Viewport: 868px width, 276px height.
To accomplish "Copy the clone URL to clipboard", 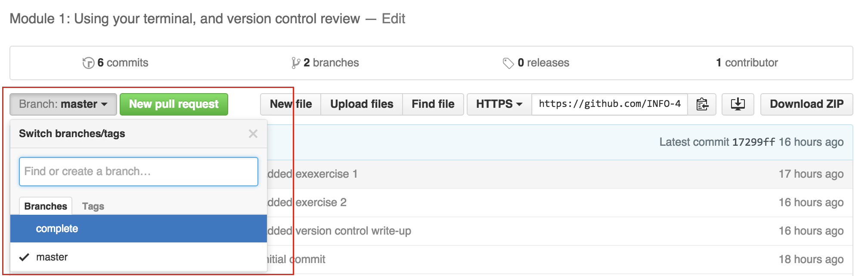I will (x=702, y=104).
